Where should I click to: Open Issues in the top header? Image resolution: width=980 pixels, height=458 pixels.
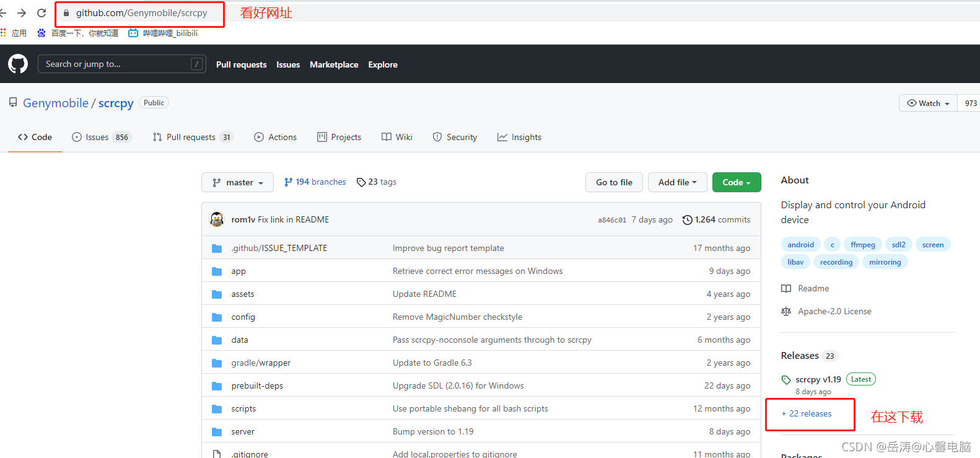click(288, 64)
